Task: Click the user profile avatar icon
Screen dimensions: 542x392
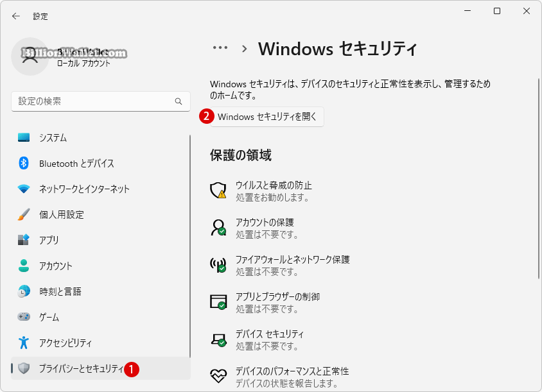Action: 30,56
